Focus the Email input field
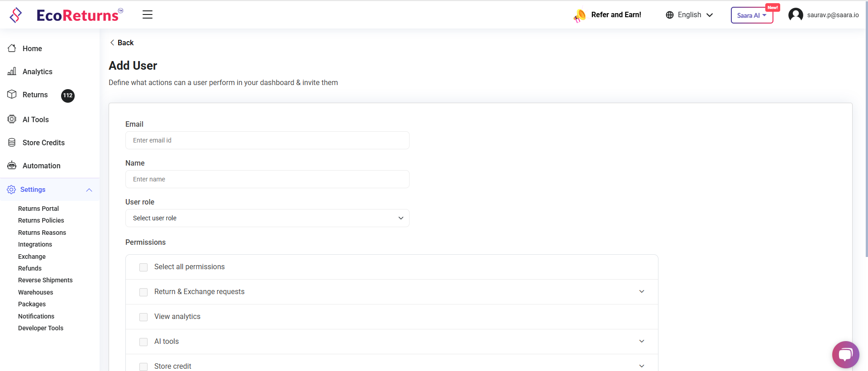This screenshot has width=868, height=371. [267, 140]
